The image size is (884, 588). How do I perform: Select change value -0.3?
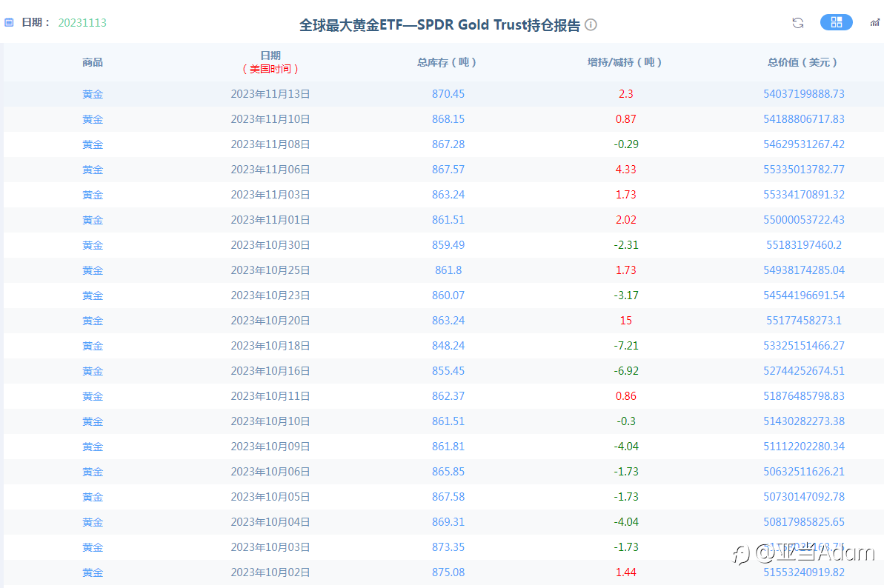626,421
